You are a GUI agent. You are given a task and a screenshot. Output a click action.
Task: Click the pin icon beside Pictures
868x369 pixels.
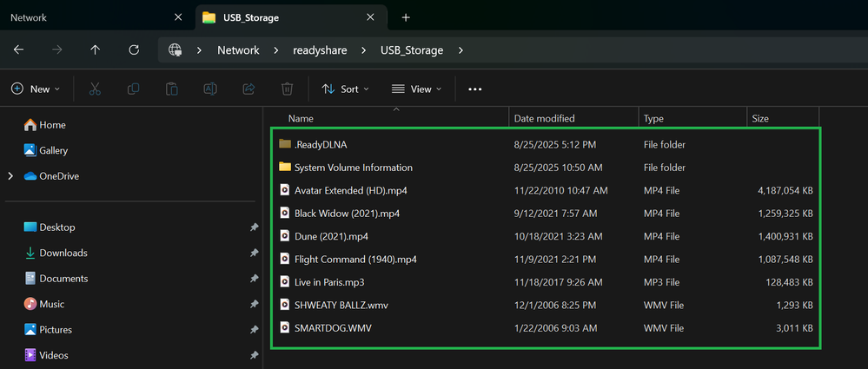254,329
